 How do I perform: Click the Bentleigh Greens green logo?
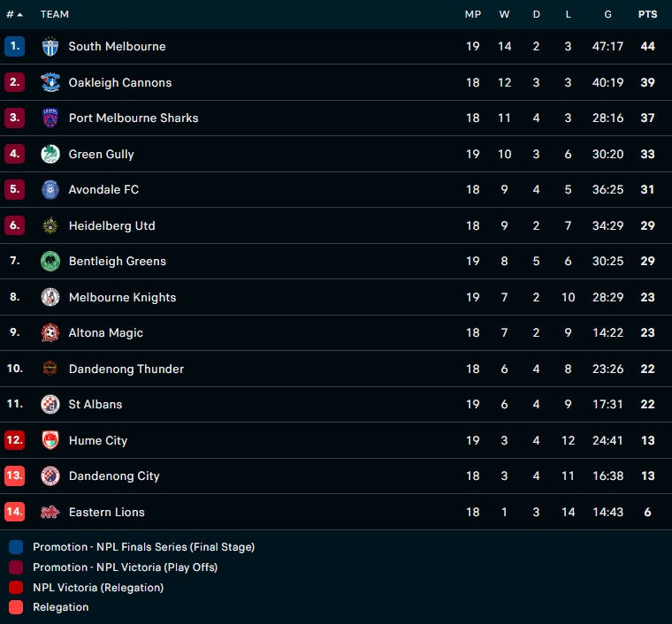click(50, 262)
